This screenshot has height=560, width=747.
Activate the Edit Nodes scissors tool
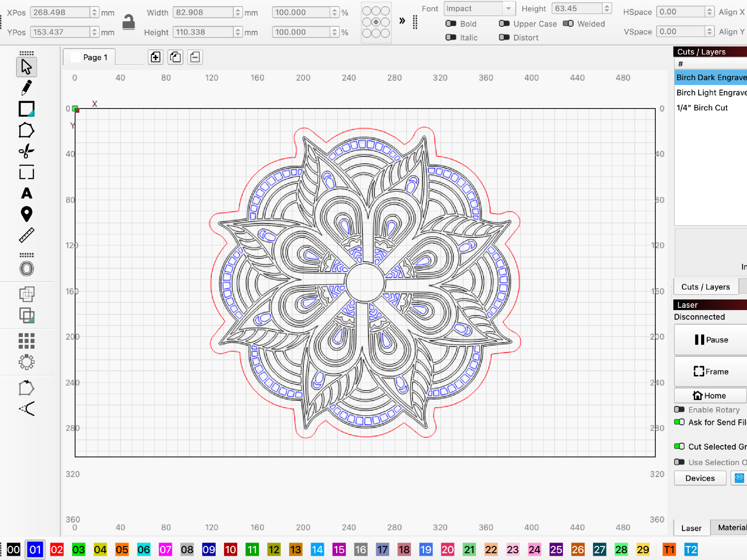26,151
